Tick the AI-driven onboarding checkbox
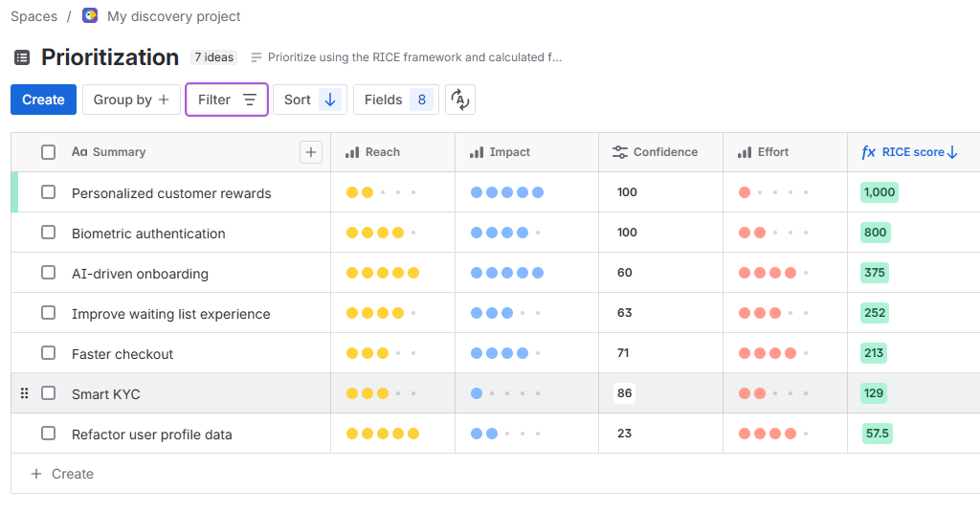Viewport: 980px width, 513px height. [x=48, y=273]
